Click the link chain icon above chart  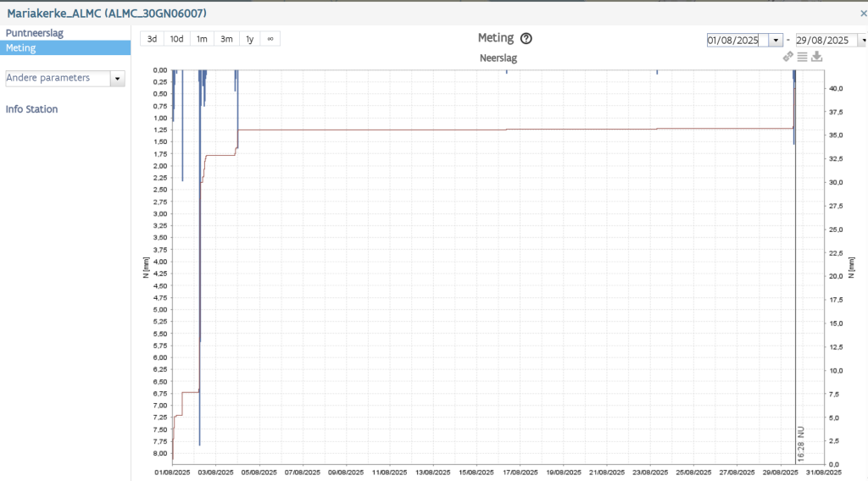tap(787, 57)
